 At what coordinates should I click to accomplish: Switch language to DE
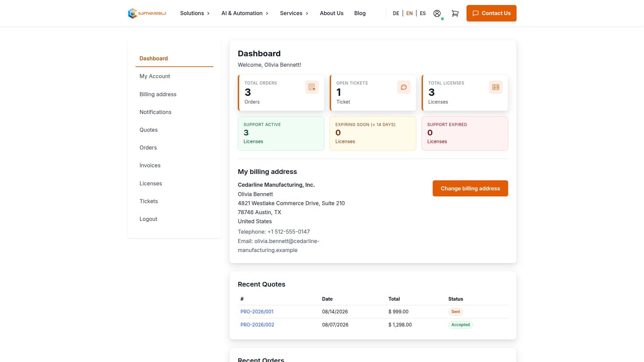(x=396, y=13)
